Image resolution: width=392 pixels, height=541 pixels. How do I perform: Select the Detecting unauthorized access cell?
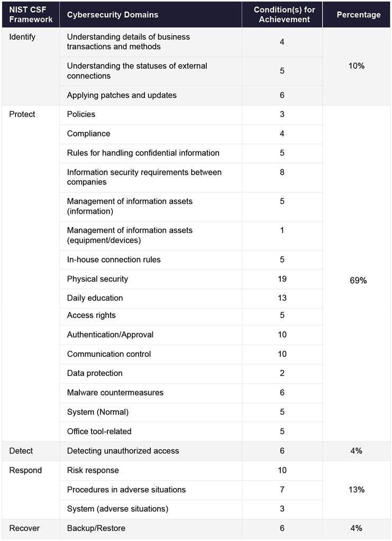coord(123,451)
